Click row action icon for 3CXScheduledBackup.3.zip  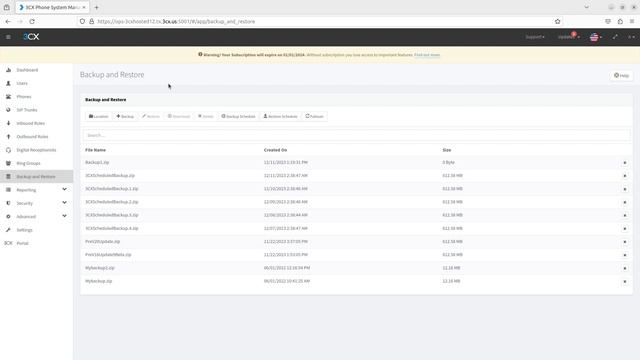(624, 216)
